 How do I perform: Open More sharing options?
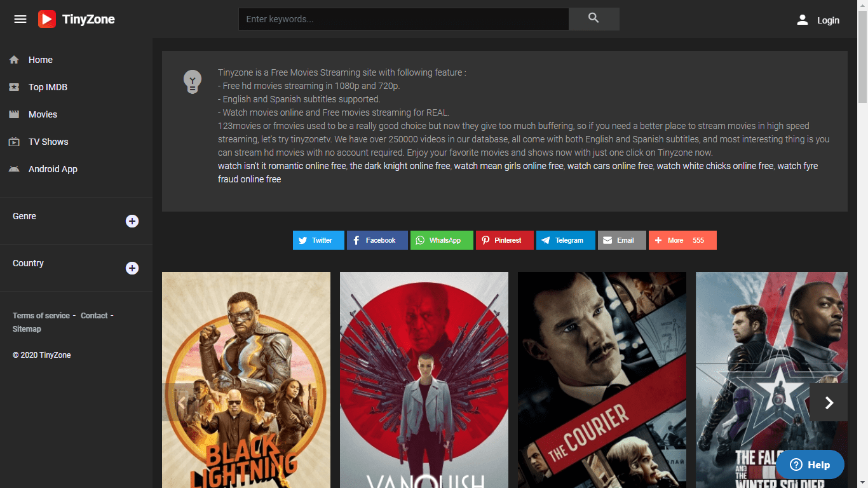pyautogui.click(x=682, y=240)
